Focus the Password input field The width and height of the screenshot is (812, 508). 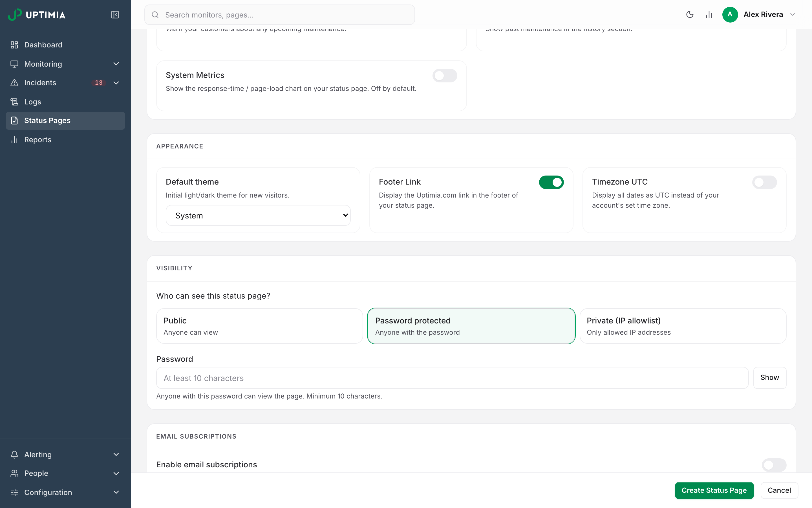pyautogui.click(x=452, y=378)
